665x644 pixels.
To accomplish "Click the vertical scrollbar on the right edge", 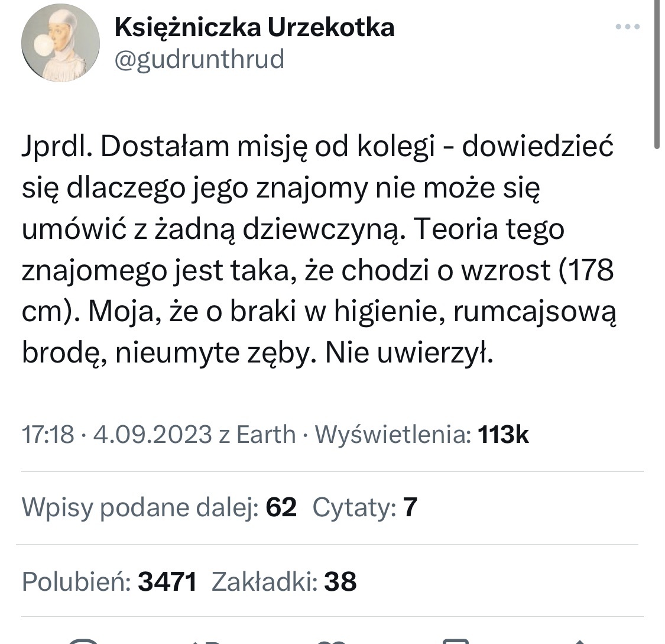I will tap(657, 71).
